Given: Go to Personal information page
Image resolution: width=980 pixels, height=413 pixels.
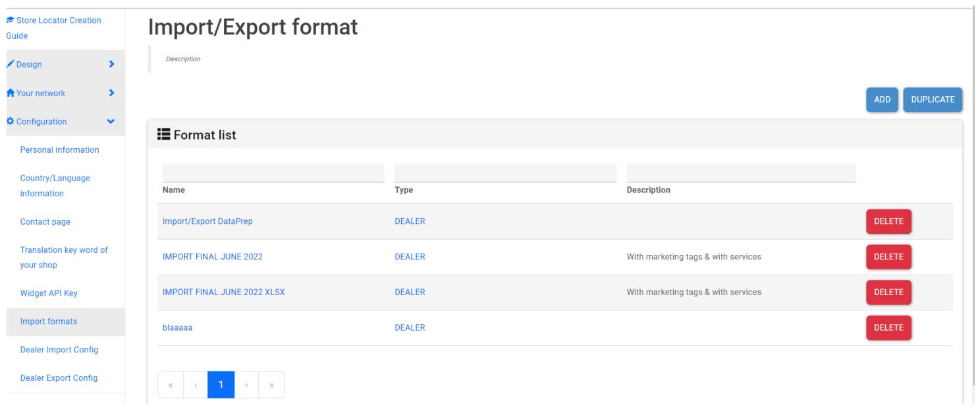Looking at the screenshot, I should click(60, 150).
